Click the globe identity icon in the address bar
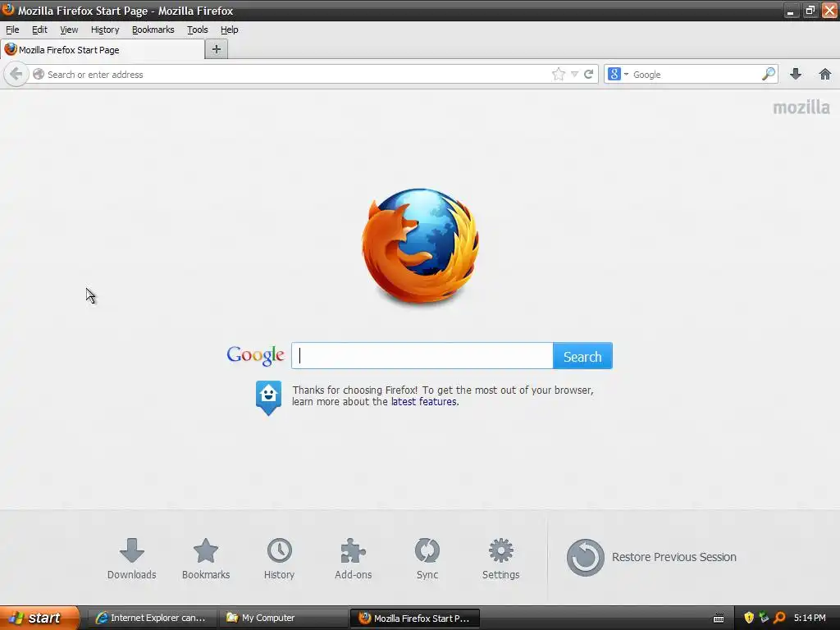 coord(38,74)
